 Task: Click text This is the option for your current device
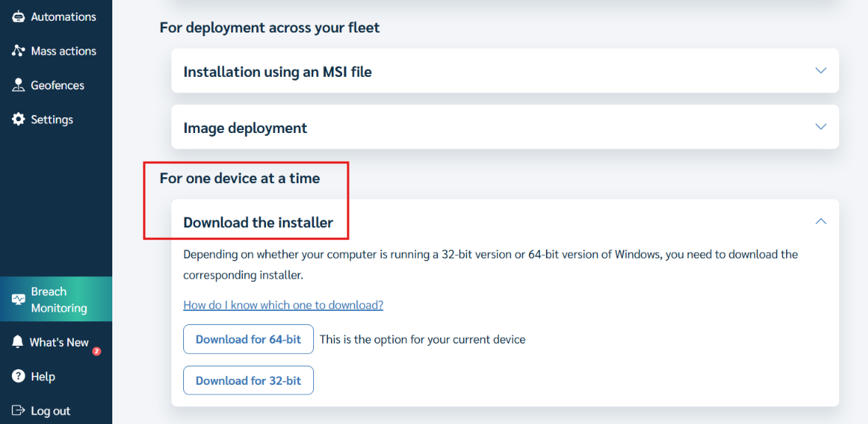click(x=423, y=339)
